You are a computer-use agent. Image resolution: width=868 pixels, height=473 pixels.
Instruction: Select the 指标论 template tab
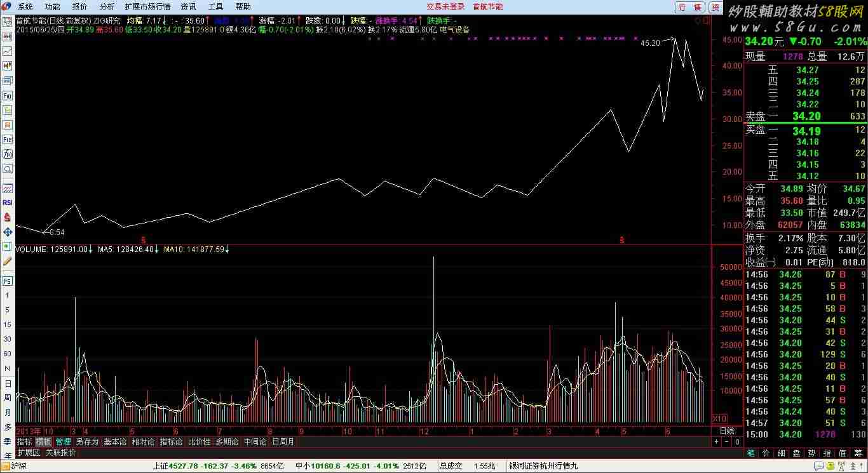171,441
